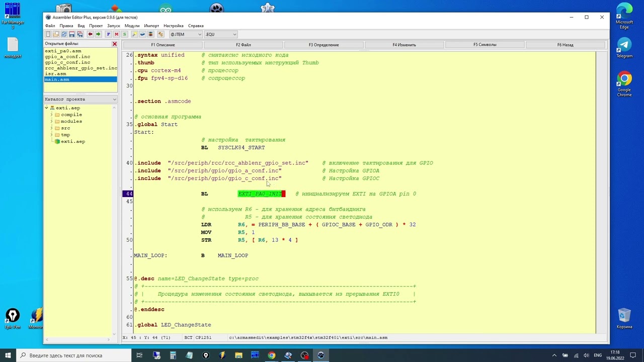This screenshot has width=644, height=362.
Task: Click the F6 Назад button
Action: [565, 45]
